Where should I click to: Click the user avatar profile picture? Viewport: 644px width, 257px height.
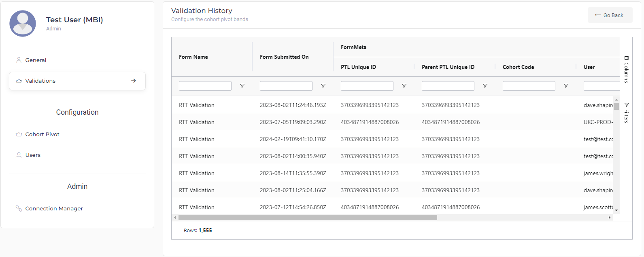click(x=23, y=24)
